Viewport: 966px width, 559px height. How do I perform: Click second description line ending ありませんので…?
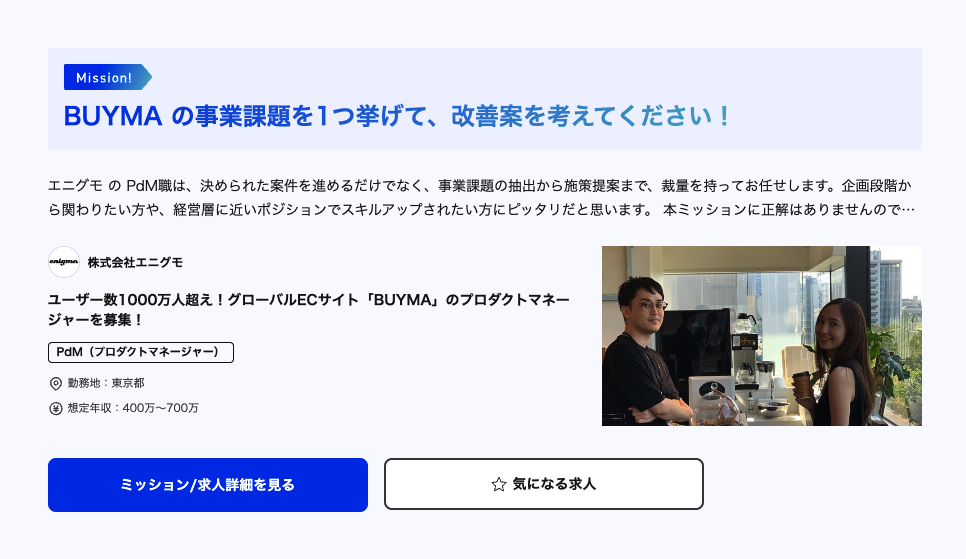click(x=482, y=210)
